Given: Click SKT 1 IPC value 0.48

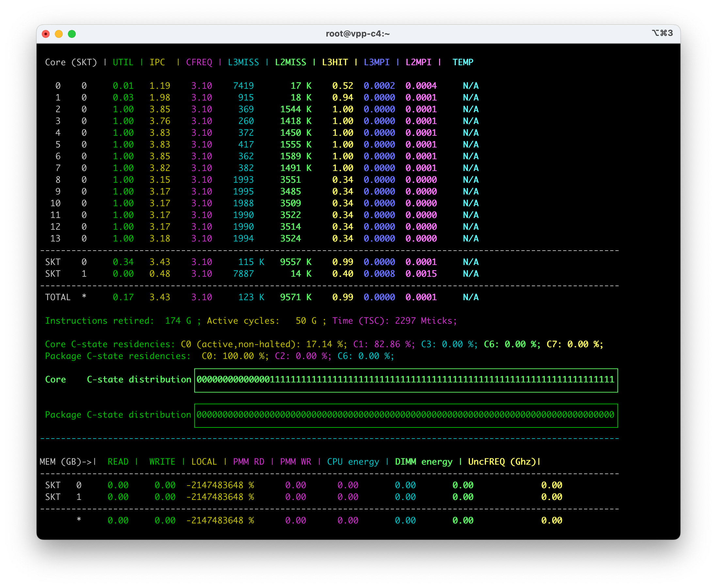Looking at the screenshot, I should coord(160,274).
